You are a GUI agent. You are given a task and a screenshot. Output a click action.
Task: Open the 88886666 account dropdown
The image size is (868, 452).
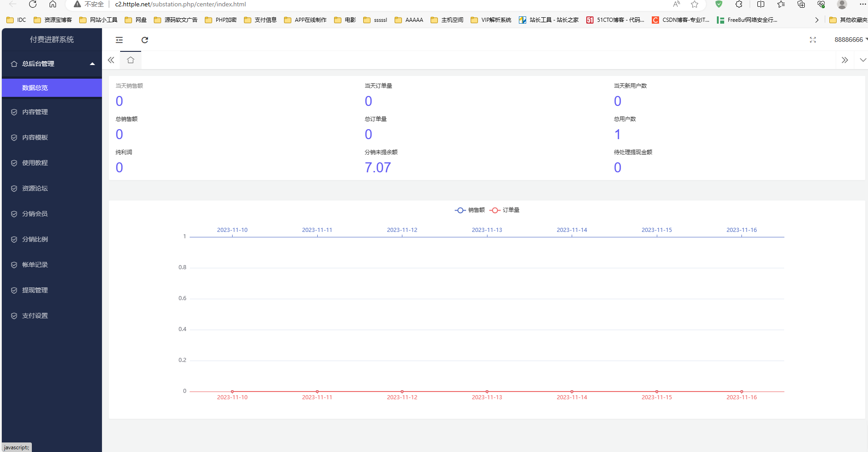(x=850, y=40)
